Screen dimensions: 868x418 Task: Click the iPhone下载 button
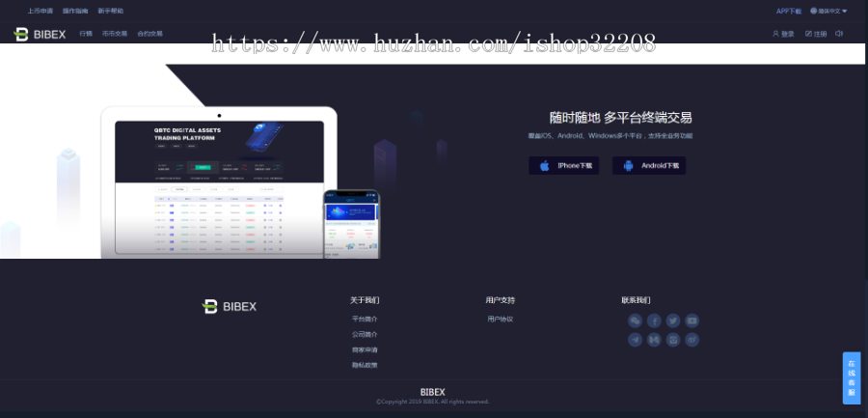coord(563,166)
